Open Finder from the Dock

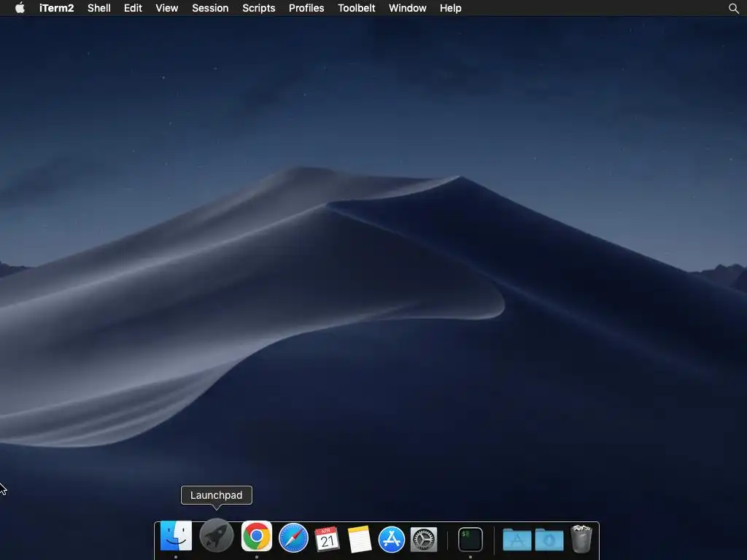(x=176, y=537)
